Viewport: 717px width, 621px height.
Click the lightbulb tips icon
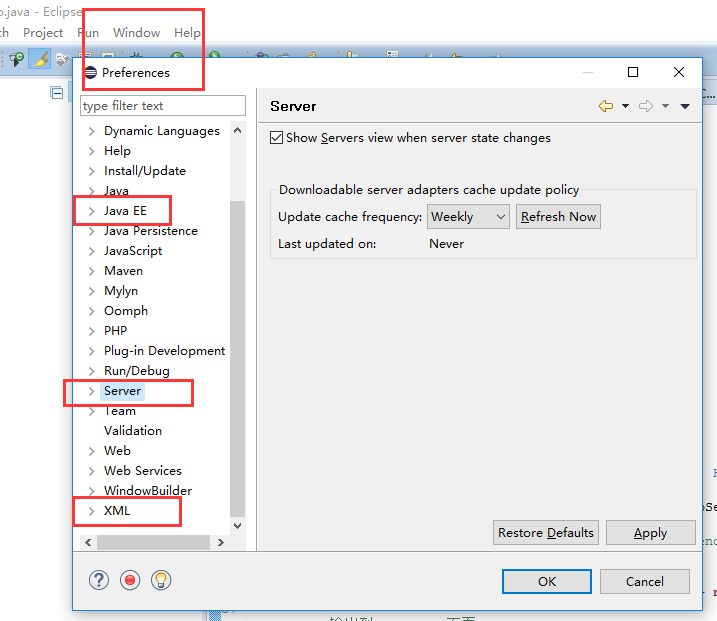click(161, 580)
